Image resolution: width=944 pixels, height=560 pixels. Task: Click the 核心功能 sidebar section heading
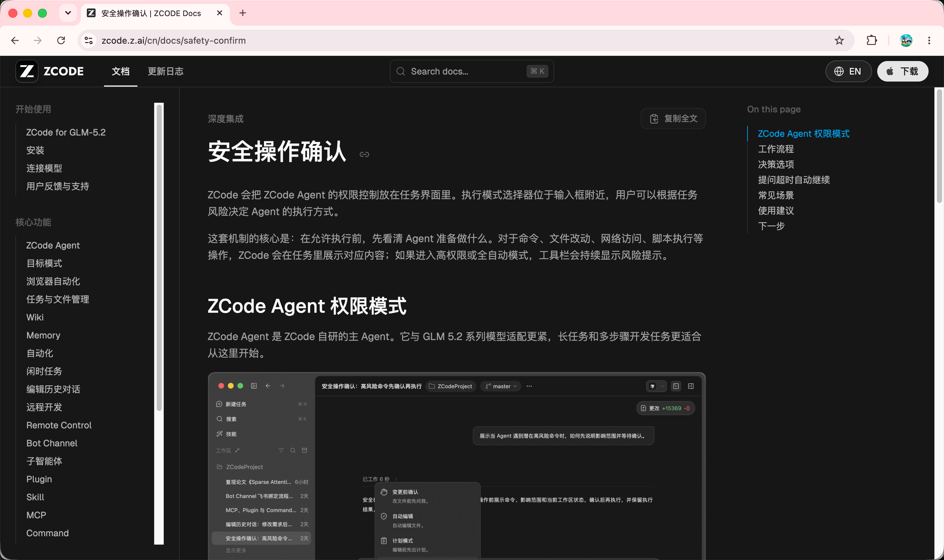click(33, 222)
